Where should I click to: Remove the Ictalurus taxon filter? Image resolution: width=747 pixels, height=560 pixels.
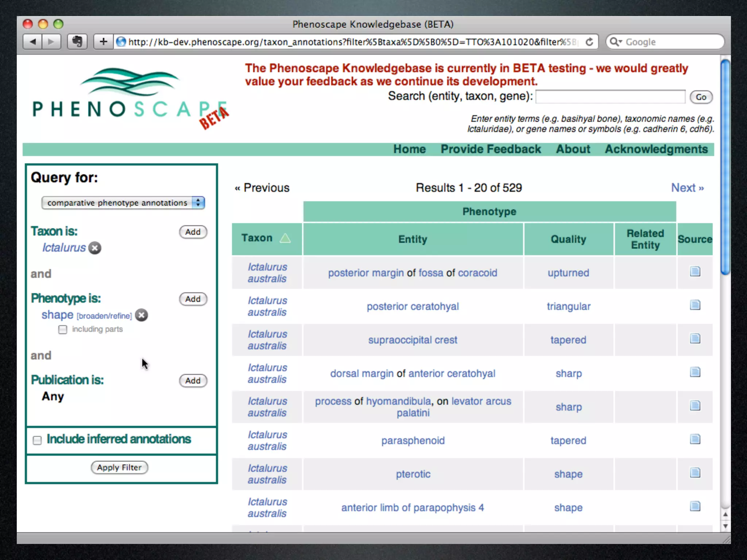click(x=95, y=248)
